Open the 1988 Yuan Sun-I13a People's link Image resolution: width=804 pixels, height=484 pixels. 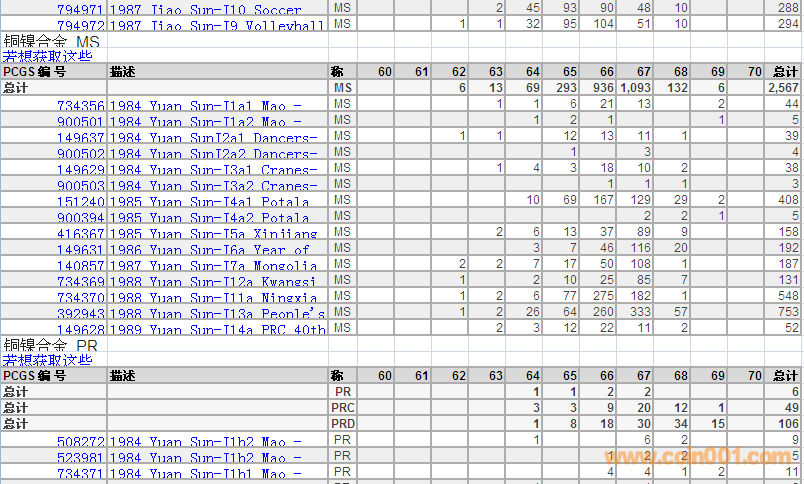click(x=216, y=314)
